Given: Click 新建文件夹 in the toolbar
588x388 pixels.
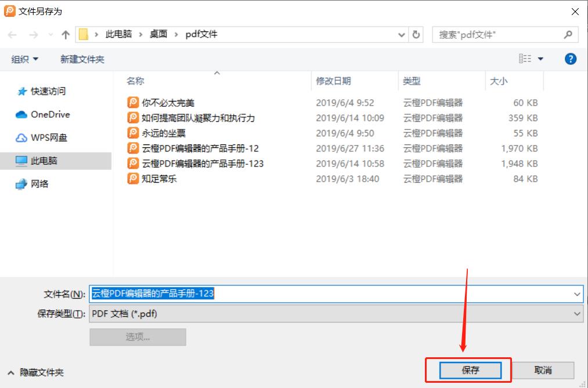Looking at the screenshot, I should (82, 59).
